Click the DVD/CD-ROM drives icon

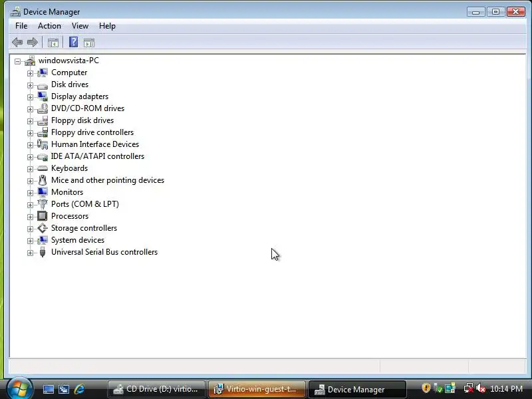pyautogui.click(x=43, y=108)
